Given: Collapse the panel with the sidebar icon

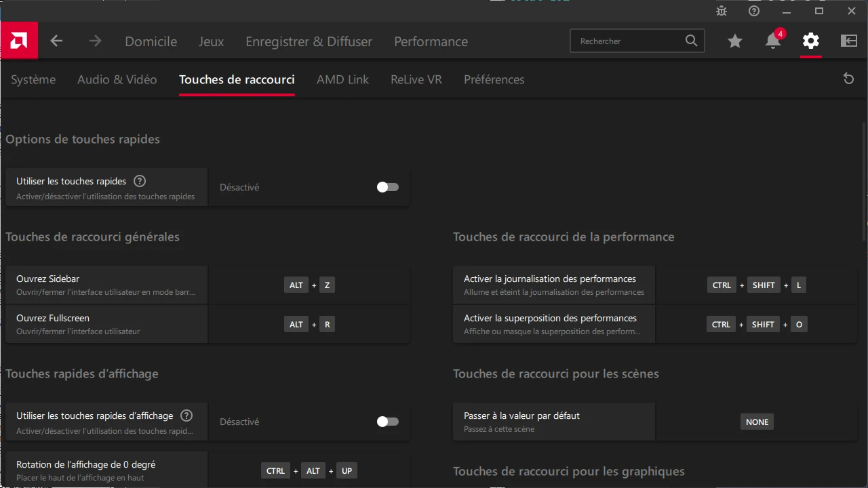Looking at the screenshot, I should point(848,41).
